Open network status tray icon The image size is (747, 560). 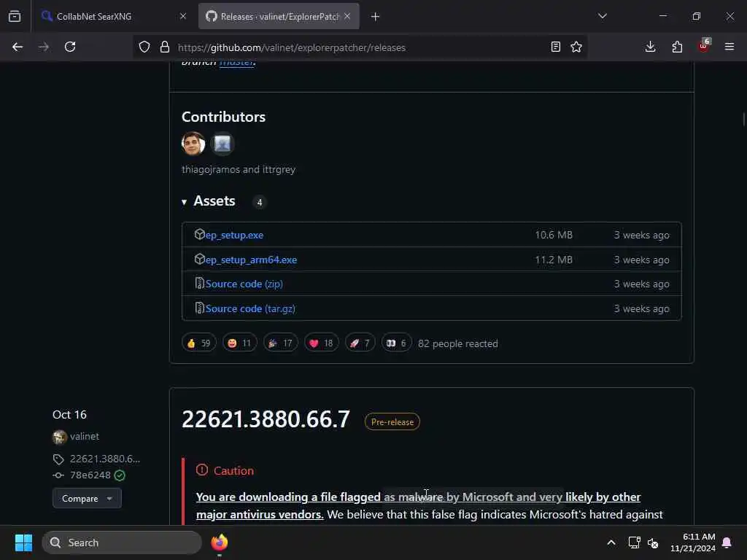click(x=634, y=542)
